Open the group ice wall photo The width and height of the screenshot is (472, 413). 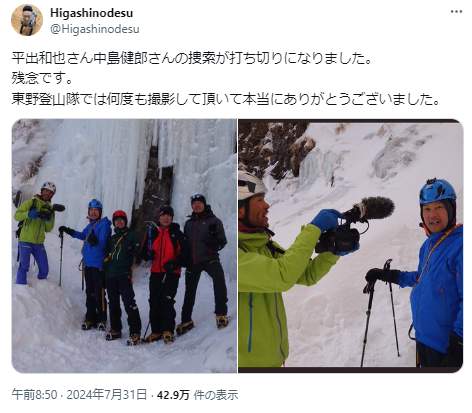point(124,246)
